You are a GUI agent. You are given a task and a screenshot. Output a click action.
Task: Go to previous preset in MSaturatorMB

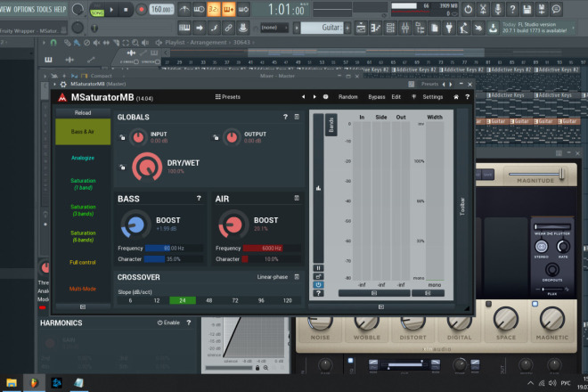303,97
